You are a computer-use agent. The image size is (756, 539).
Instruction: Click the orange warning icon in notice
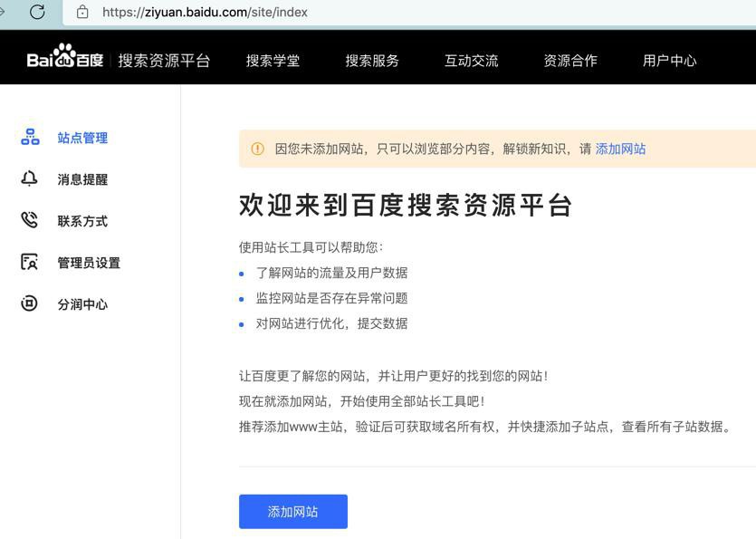pyautogui.click(x=258, y=149)
